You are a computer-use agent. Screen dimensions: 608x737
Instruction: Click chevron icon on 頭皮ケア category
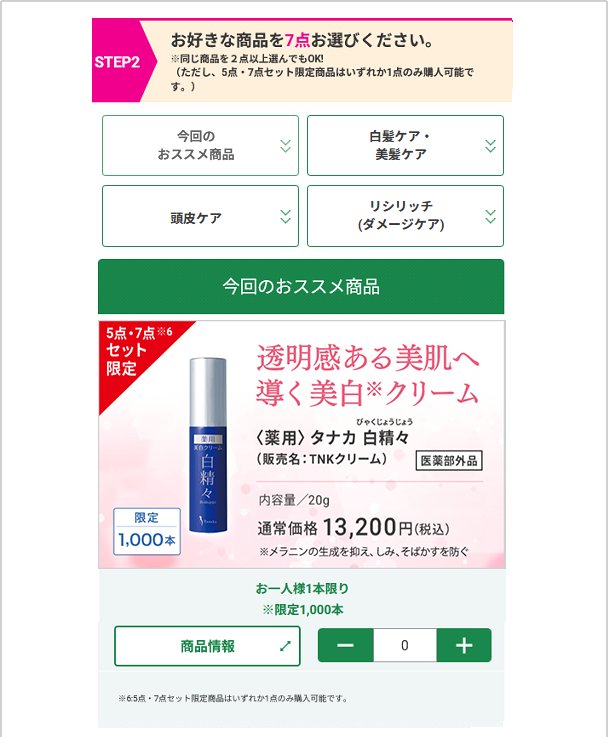point(285,216)
